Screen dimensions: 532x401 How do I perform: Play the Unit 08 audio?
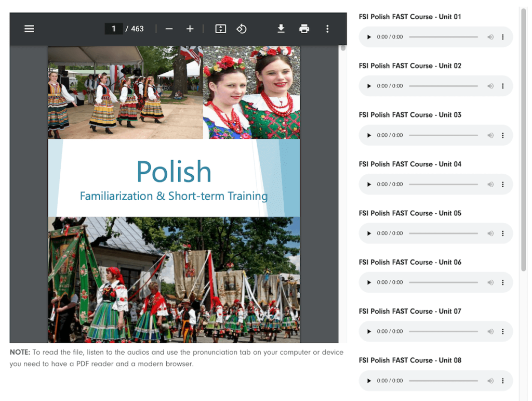(369, 381)
